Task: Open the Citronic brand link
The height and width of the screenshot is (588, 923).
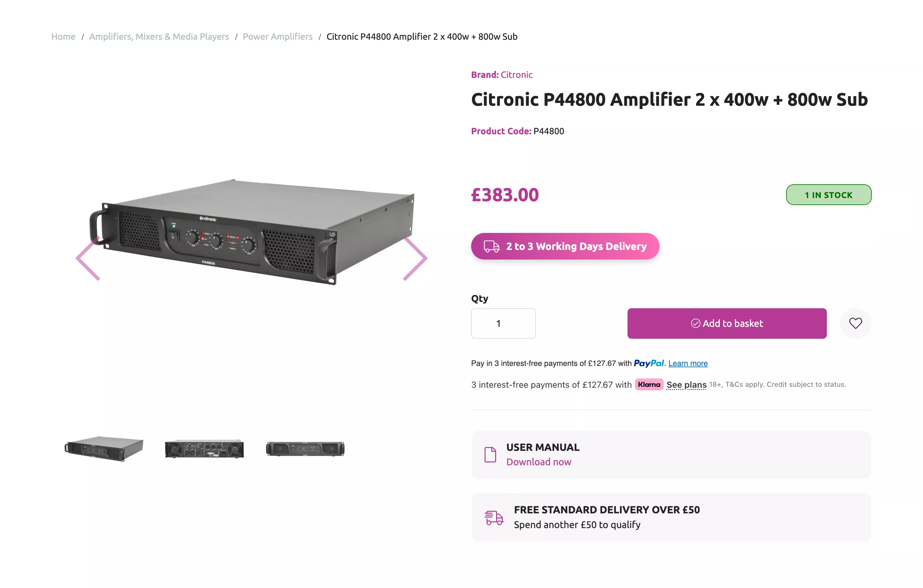Action: tap(516, 74)
